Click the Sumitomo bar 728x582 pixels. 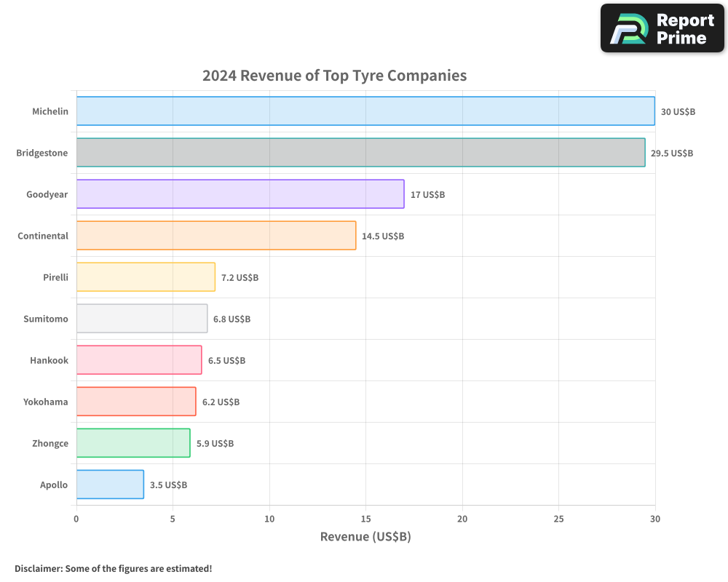tap(142, 319)
